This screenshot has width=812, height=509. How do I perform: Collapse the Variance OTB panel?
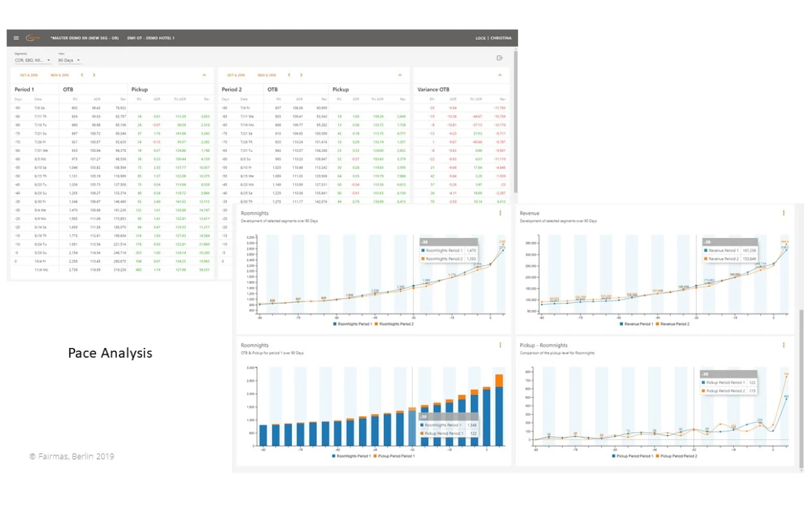[500, 76]
